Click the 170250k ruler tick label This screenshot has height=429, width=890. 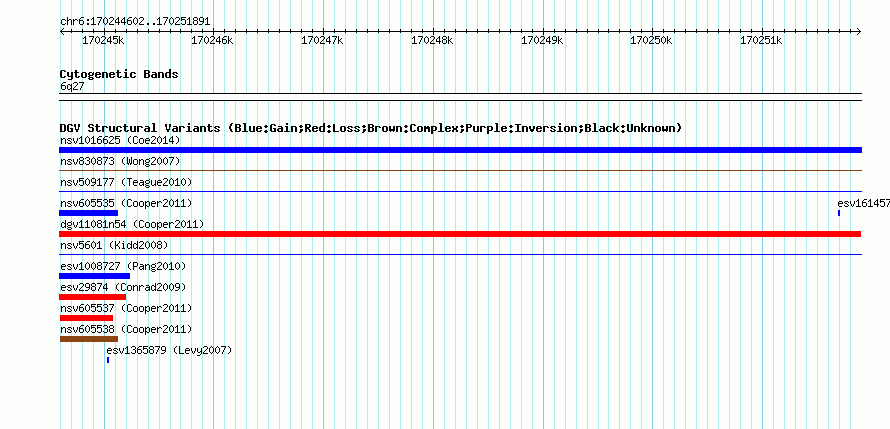652,40
